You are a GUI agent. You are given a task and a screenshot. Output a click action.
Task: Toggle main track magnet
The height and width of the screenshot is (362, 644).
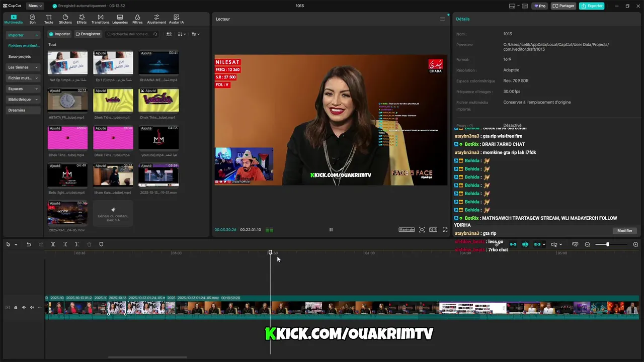tap(513, 245)
